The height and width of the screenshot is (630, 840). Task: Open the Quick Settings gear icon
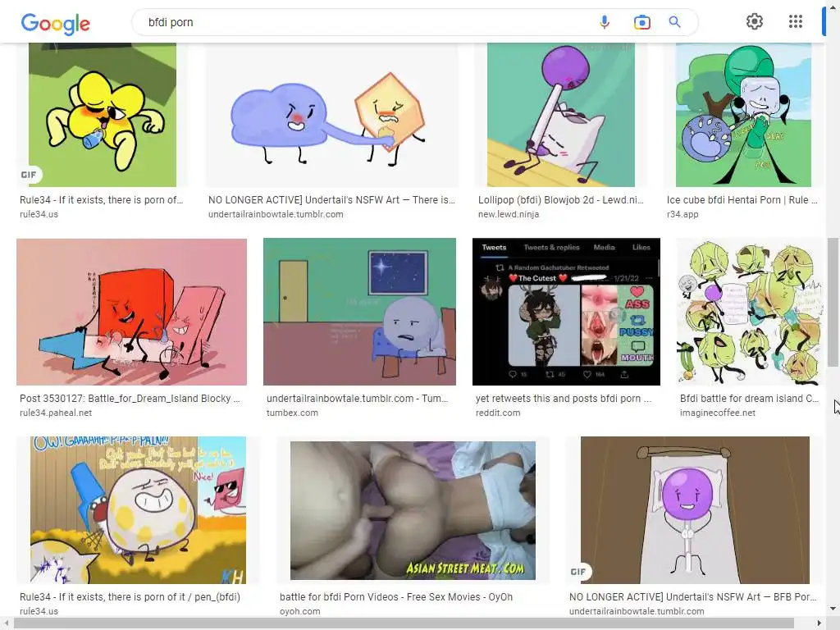(x=755, y=21)
